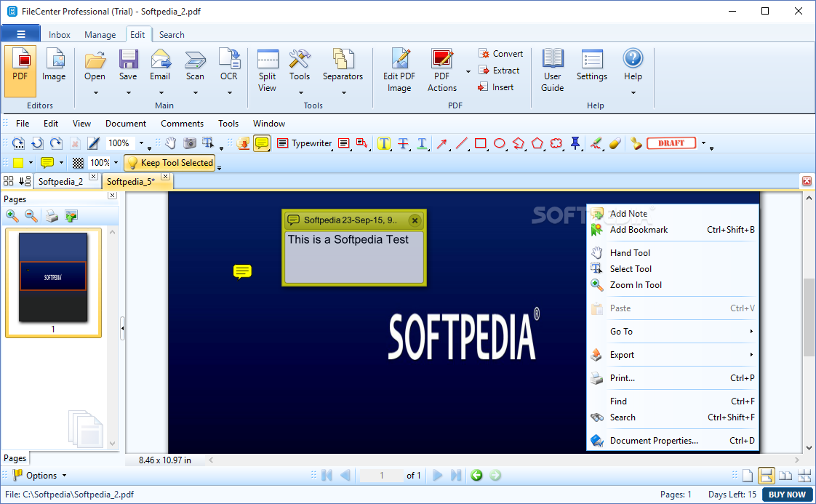
Task: Open Split View from ribbon
Action: tap(268, 71)
